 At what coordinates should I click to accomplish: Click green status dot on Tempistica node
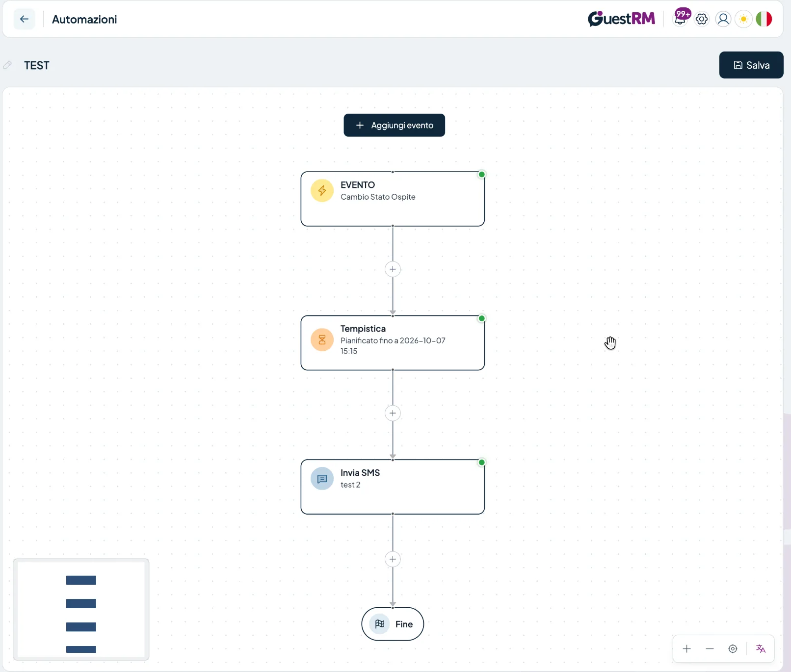coord(482,319)
